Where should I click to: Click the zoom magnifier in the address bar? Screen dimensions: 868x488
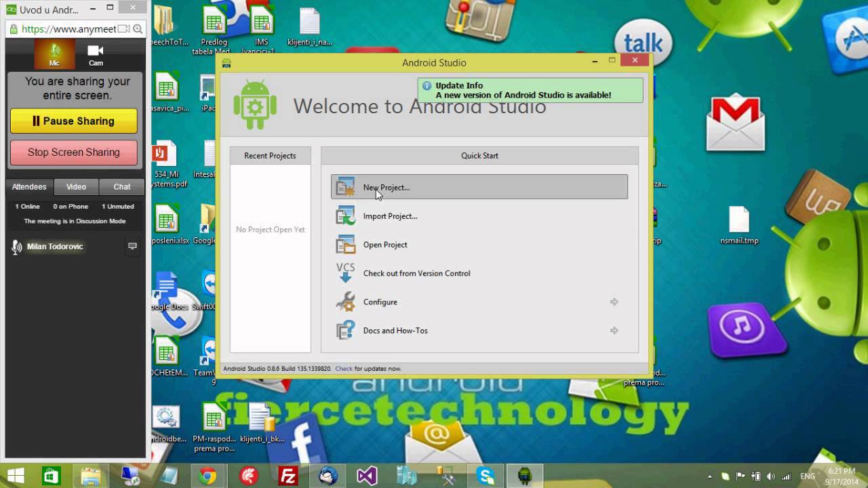pyautogui.click(x=138, y=29)
